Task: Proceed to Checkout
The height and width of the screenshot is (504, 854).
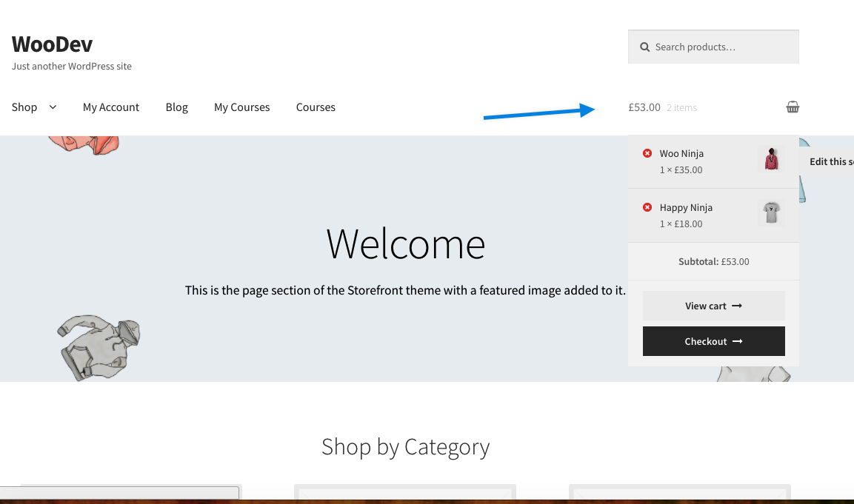Action: (713, 341)
